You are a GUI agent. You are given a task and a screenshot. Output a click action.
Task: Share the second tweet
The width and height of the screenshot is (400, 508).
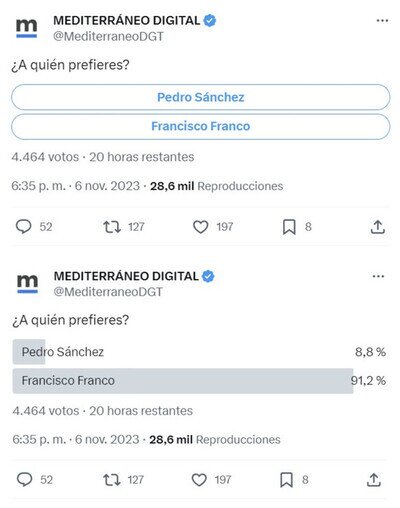click(x=374, y=480)
